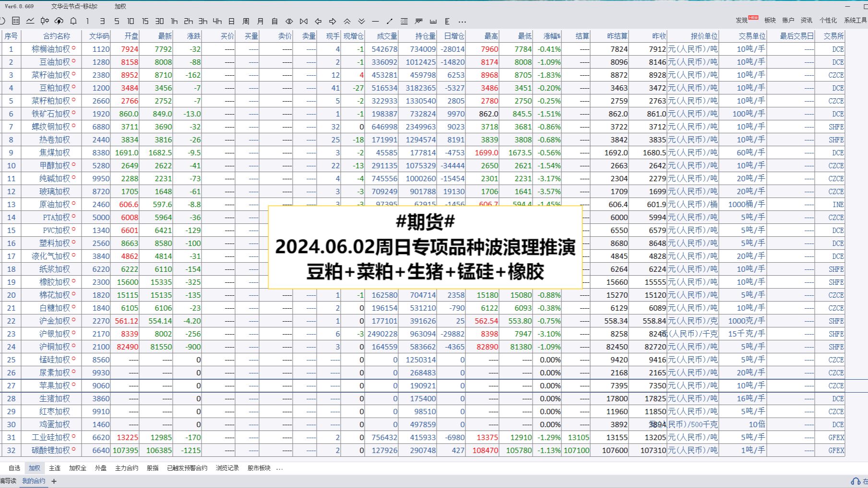Viewport: 868px width, 488px height.
Task: Select the 2h period button
Action: (189, 21)
